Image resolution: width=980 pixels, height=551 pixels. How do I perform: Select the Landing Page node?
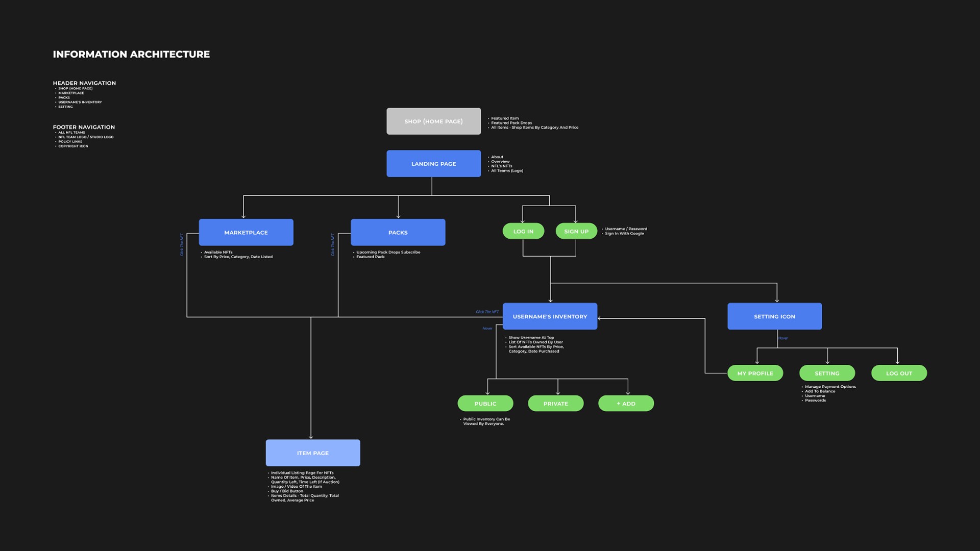[433, 164]
